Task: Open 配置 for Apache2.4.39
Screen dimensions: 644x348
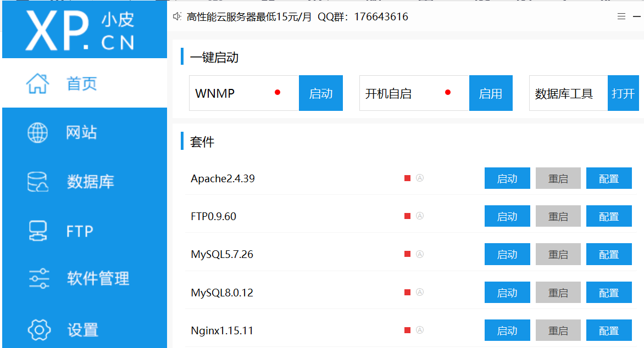Action: pyautogui.click(x=609, y=178)
